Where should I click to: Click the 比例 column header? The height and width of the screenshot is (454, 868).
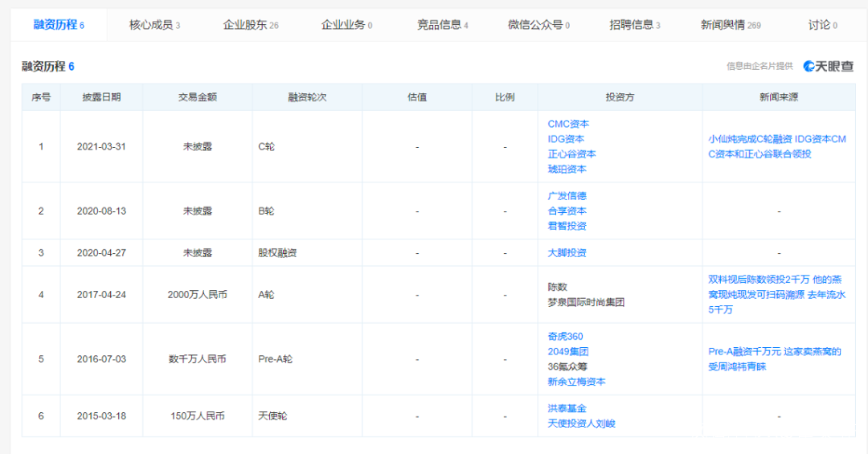(x=505, y=97)
